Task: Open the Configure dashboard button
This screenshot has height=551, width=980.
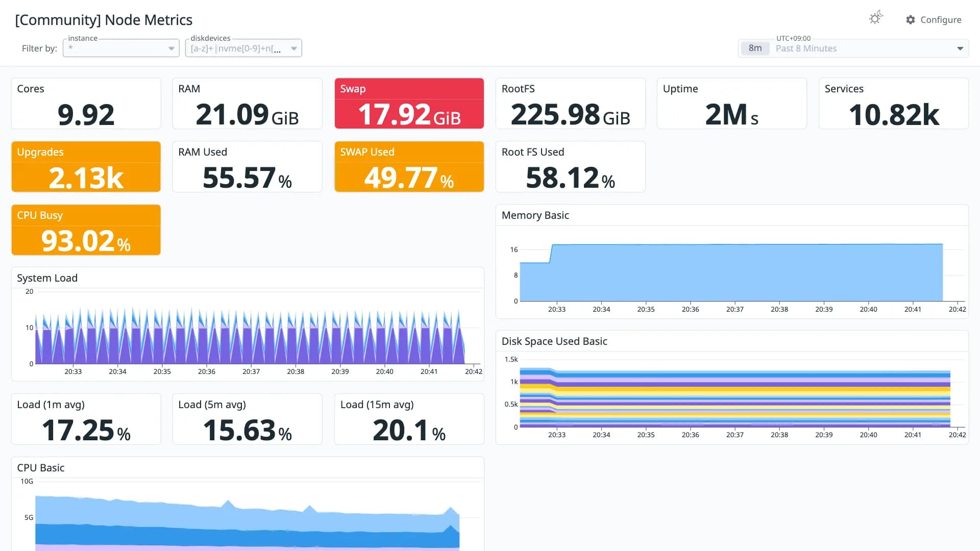Action: tap(934, 19)
